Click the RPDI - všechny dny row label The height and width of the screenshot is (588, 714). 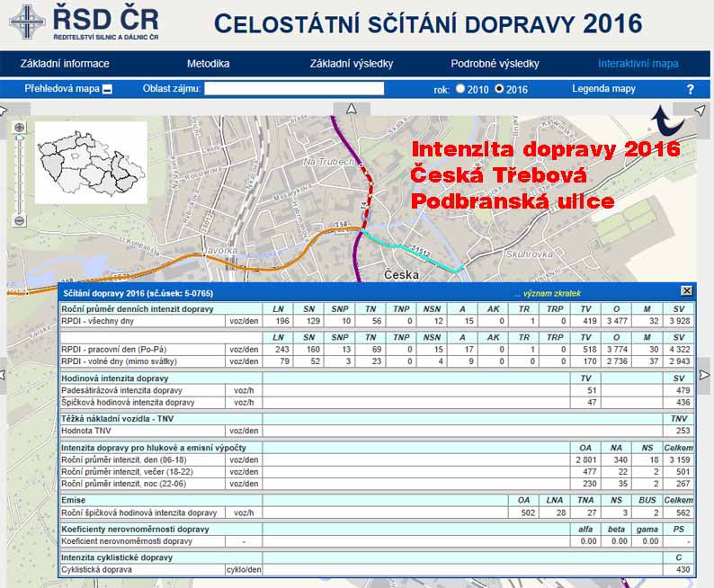click(x=97, y=321)
